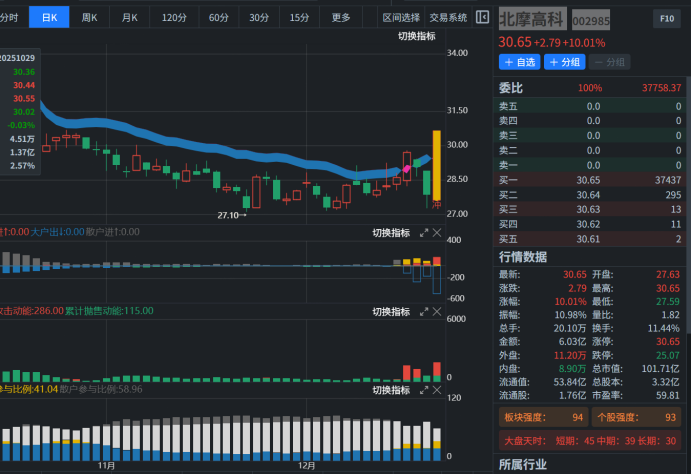
Task: Add stock to a group via 分组
Action: coord(565,62)
